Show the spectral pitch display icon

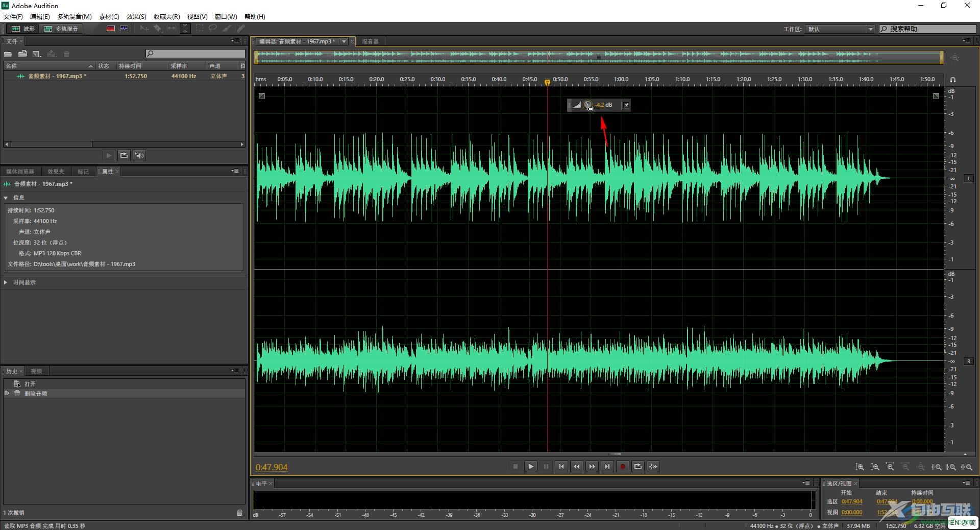[x=124, y=29]
